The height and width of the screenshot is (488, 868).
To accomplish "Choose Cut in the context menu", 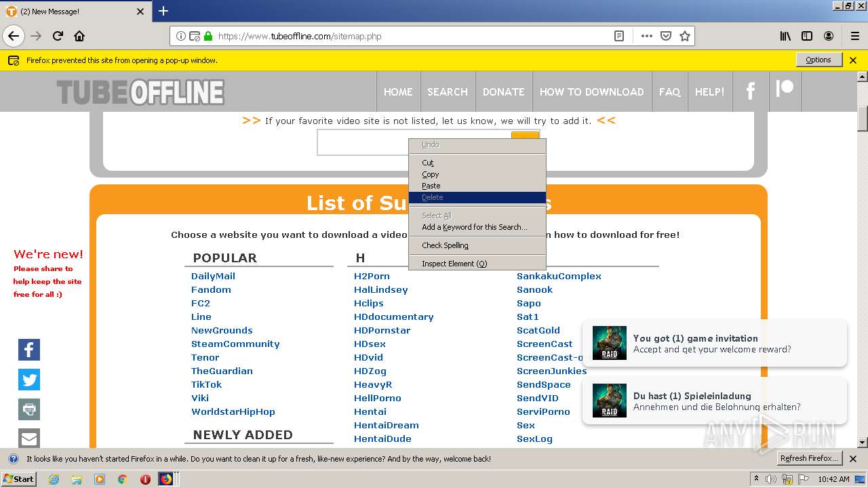I will (477, 163).
